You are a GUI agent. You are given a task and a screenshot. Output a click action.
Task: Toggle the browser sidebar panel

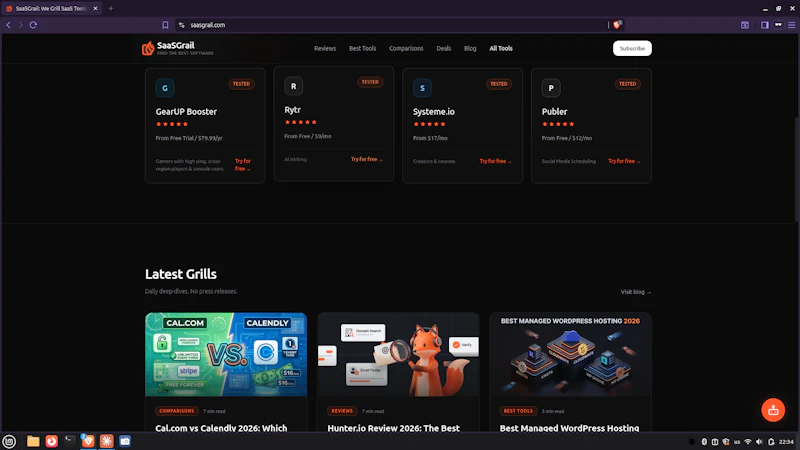(x=764, y=25)
